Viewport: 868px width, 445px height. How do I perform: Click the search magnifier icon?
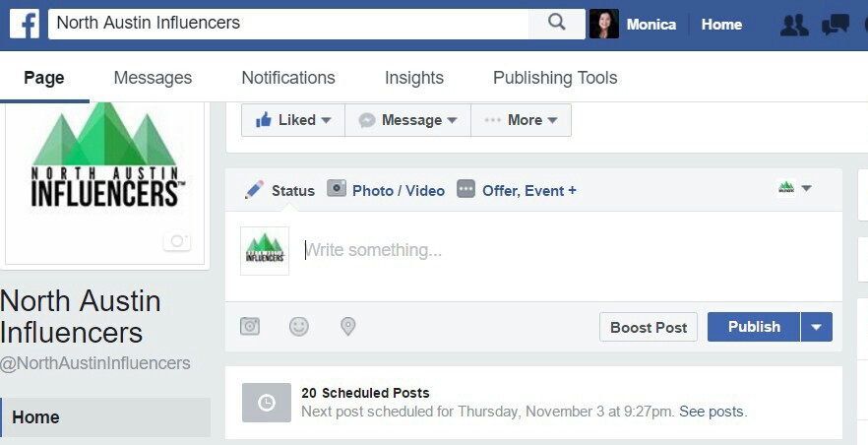tap(556, 23)
